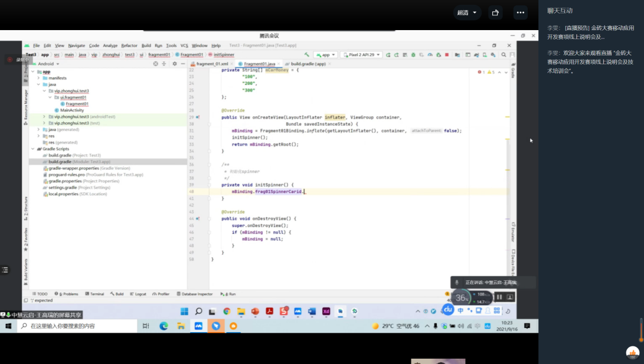Open the File menu
The height and width of the screenshot is (364, 644).
tap(36, 45)
